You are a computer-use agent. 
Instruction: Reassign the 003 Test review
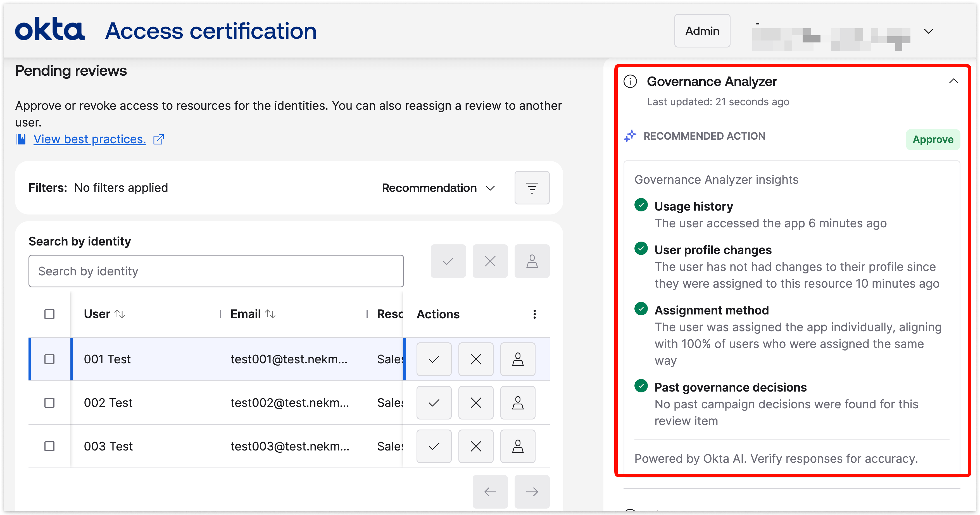tap(518, 446)
